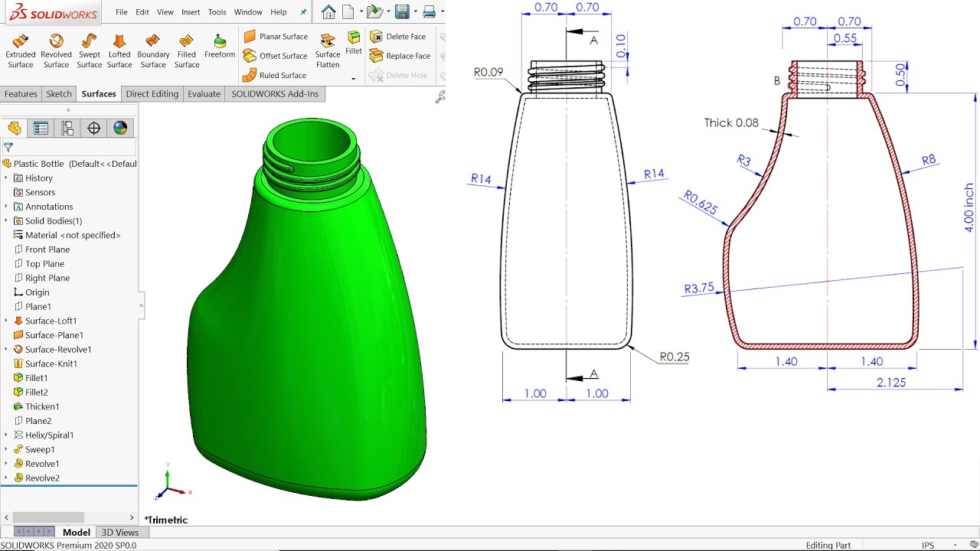Click the Planar Surface command
980x551 pixels.
276,37
